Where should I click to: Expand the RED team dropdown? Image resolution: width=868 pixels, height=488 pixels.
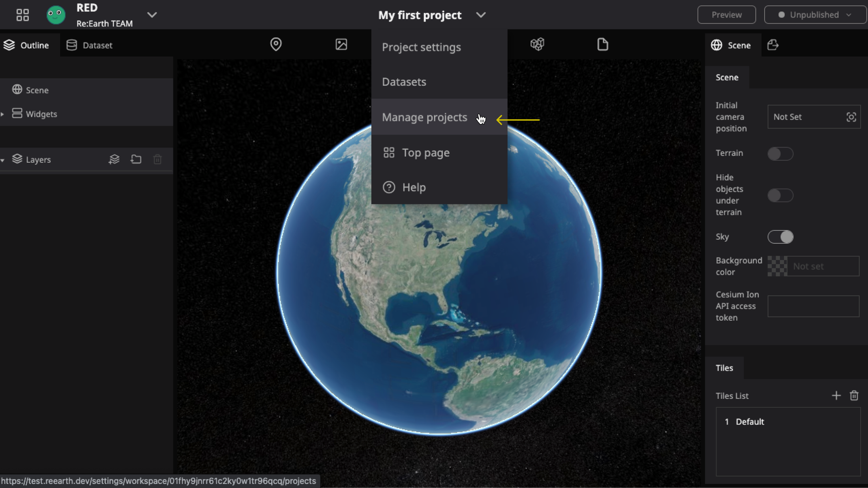152,15
